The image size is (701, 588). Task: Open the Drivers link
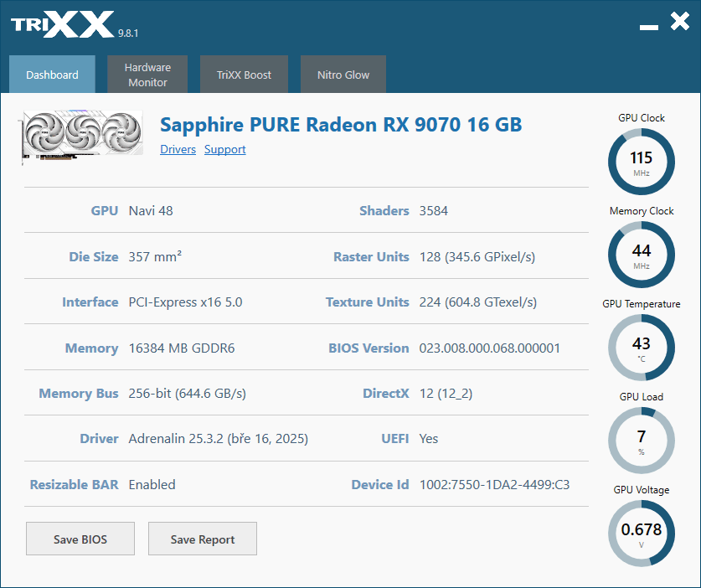178,149
